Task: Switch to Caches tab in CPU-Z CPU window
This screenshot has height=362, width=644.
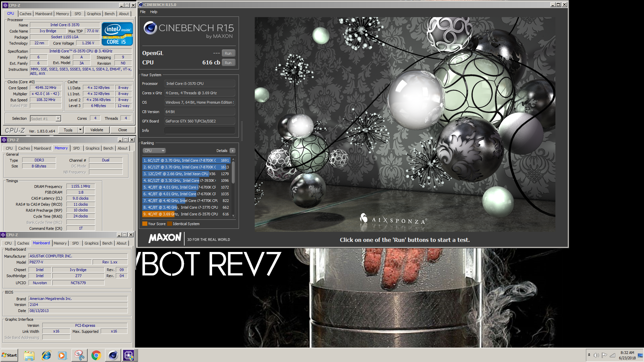Action: click(x=25, y=14)
